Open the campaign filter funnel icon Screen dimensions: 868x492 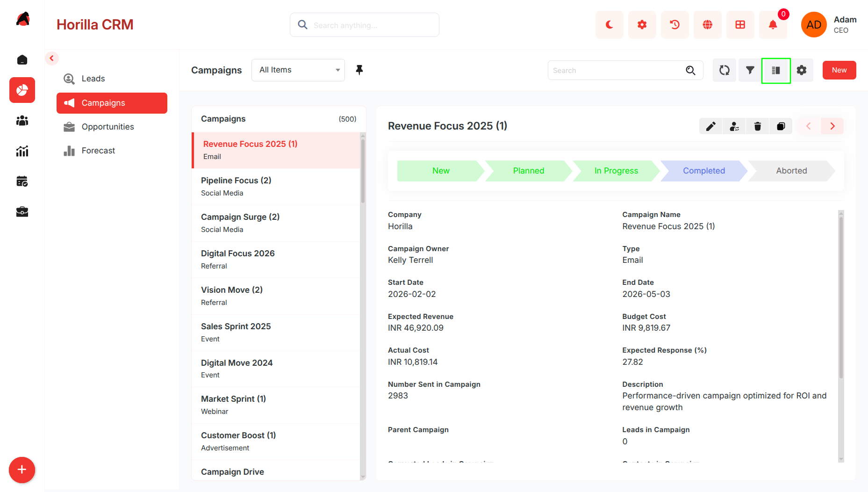[x=750, y=70]
